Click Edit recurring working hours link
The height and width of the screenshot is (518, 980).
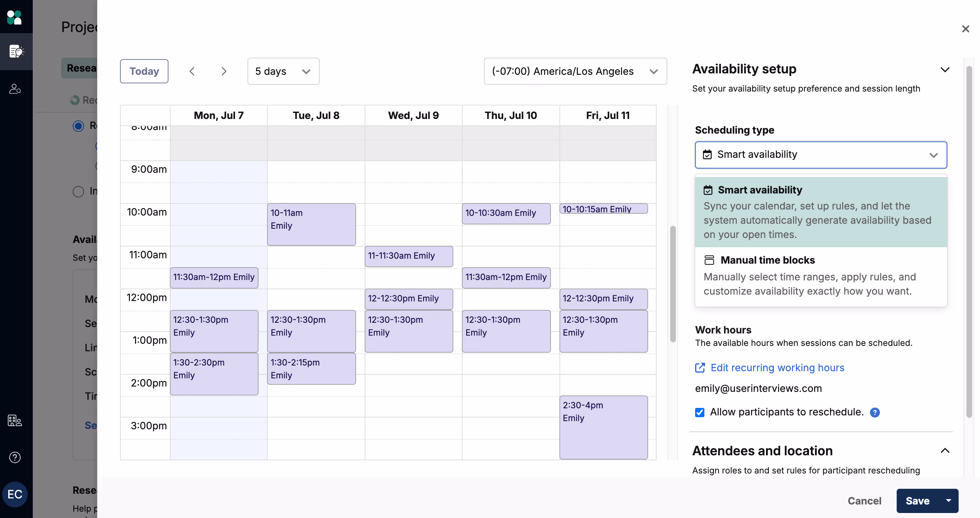click(x=777, y=367)
